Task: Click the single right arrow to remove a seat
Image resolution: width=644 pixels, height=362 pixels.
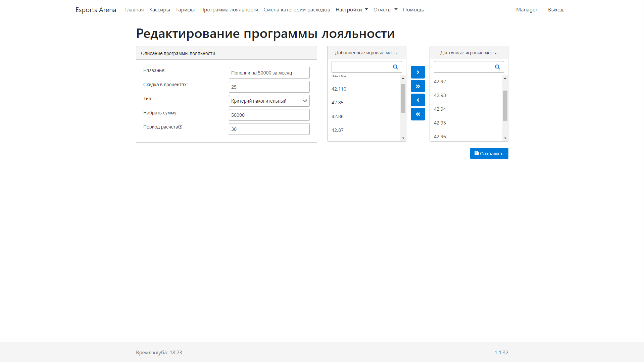Action: (417, 72)
